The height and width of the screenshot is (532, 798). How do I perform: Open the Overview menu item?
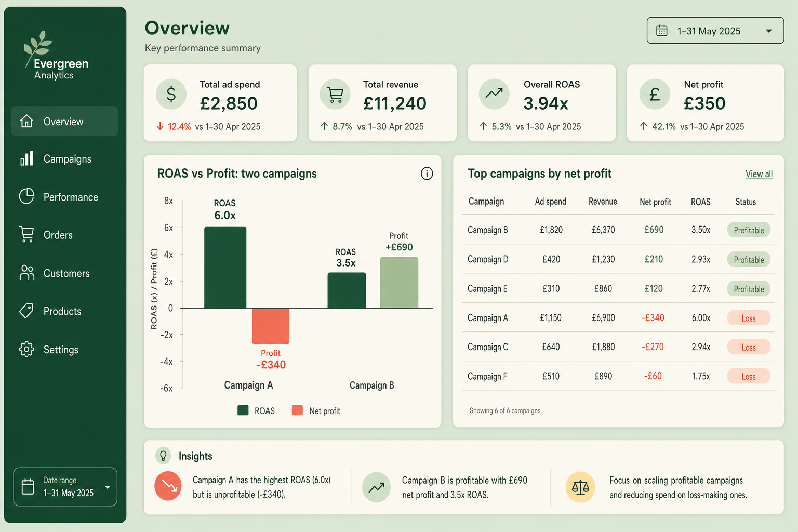click(64, 121)
